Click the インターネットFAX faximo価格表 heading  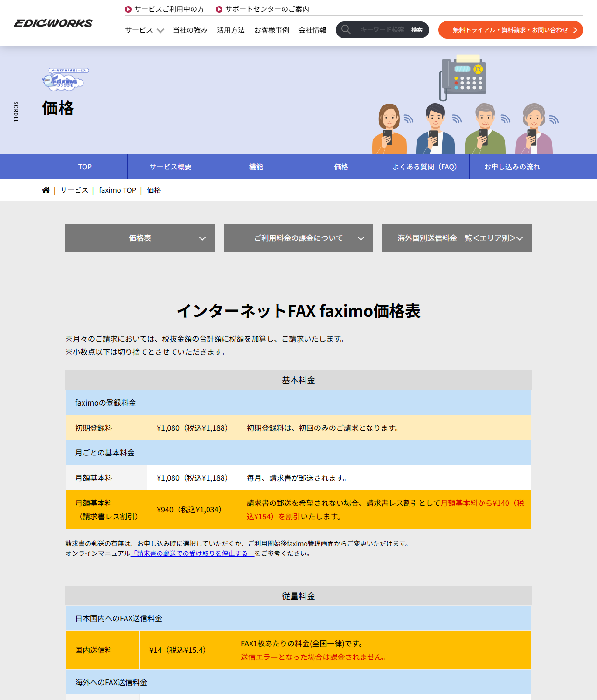[298, 311]
